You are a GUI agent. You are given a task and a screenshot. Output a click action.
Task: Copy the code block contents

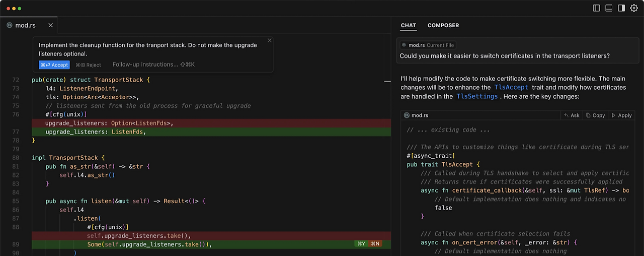coord(595,115)
